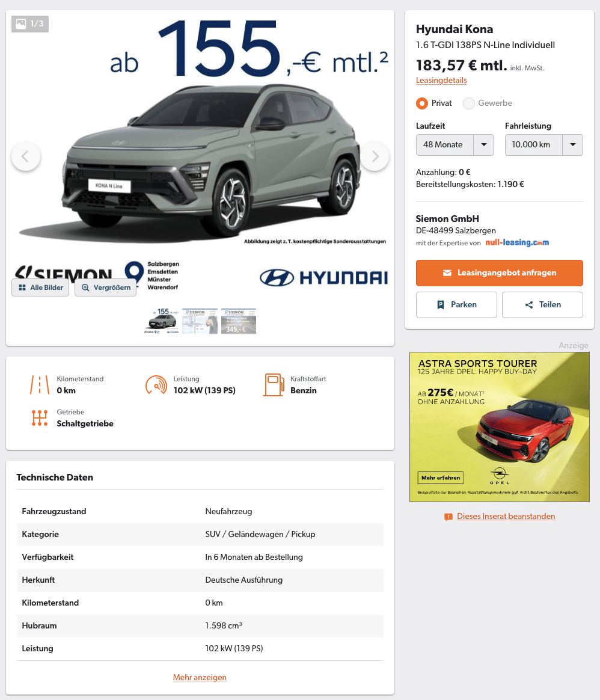Screen dimensions: 600x700
Task: Expand technical data with Mehr anzeigen
Action: tap(200, 677)
